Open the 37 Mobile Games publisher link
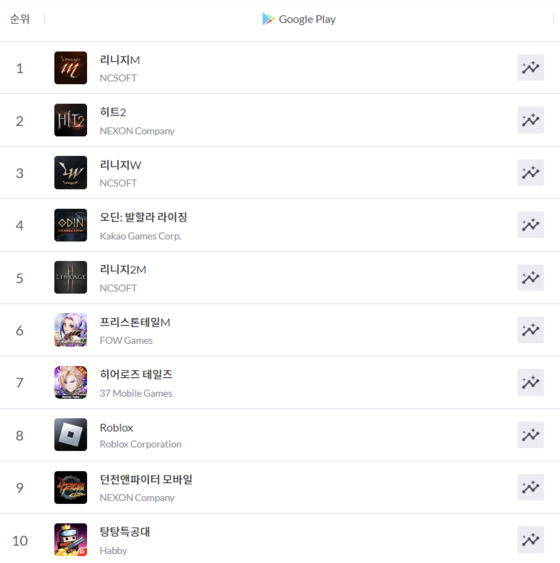Image resolution: width=560 pixels, height=563 pixels. (x=136, y=393)
